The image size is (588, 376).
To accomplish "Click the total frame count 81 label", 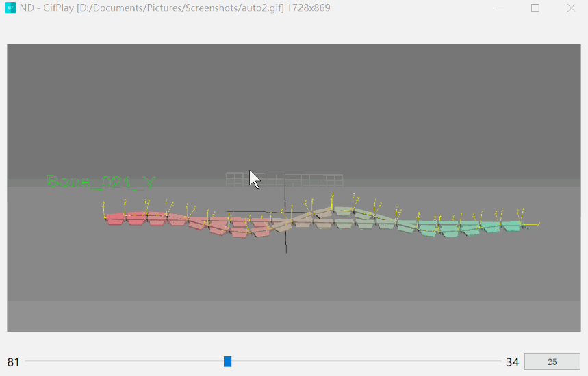I will (13, 362).
